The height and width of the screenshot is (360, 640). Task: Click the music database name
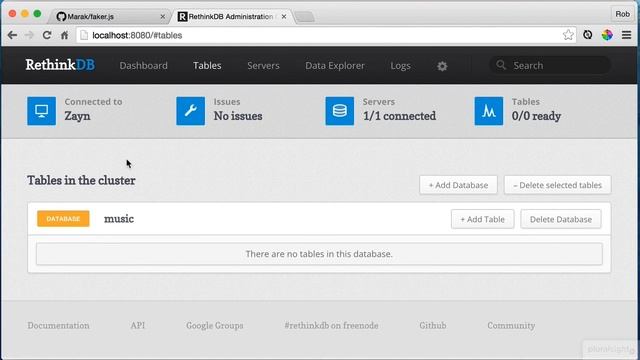pyautogui.click(x=119, y=219)
